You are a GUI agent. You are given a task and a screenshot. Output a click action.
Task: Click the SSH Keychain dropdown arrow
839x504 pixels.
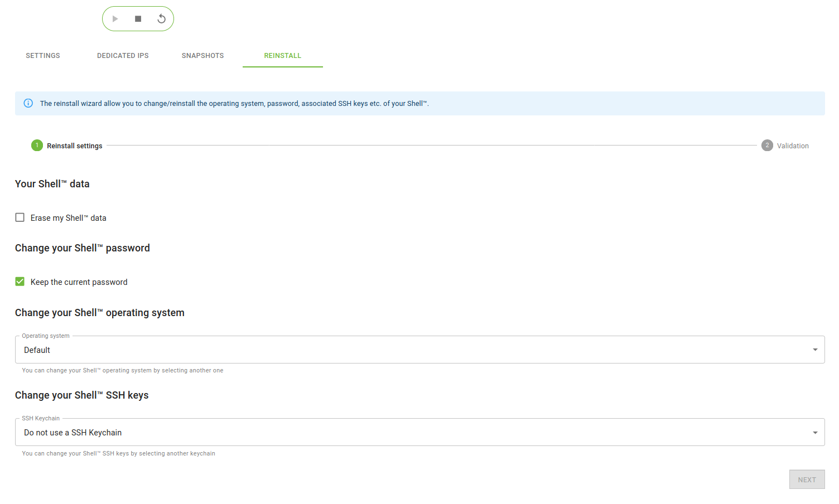pyautogui.click(x=815, y=433)
